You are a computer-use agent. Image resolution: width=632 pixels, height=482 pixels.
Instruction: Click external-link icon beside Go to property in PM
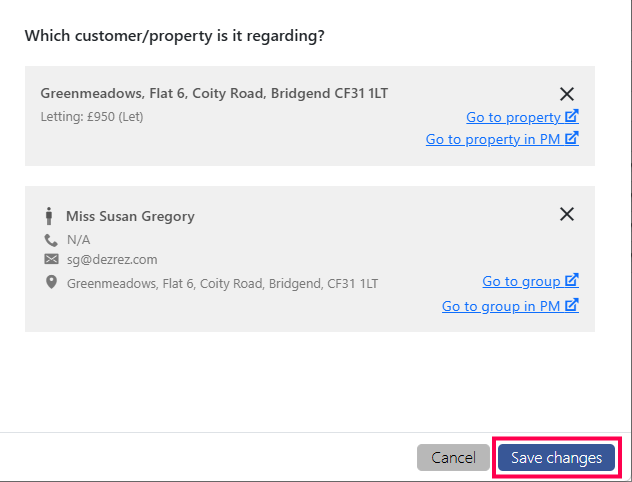[572, 138]
